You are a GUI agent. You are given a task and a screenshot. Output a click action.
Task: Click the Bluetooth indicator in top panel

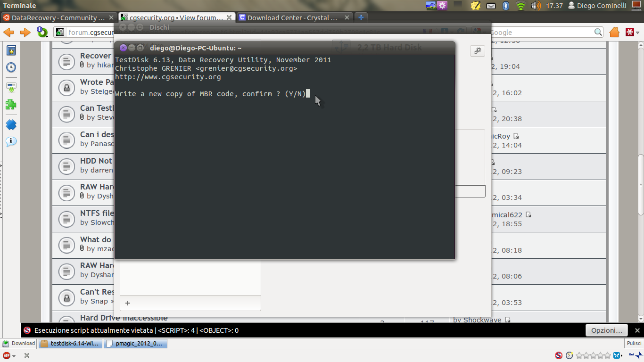(506, 6)
